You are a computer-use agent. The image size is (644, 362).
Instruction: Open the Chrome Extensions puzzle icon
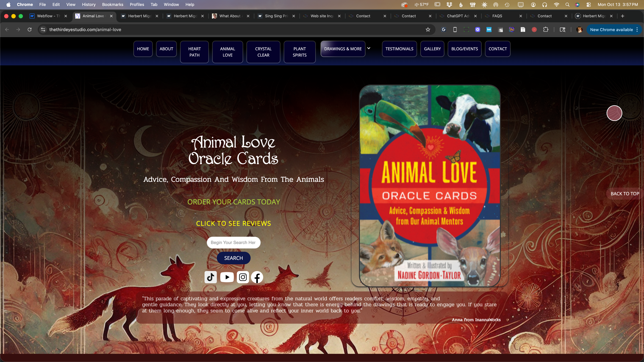coord(546,30)
